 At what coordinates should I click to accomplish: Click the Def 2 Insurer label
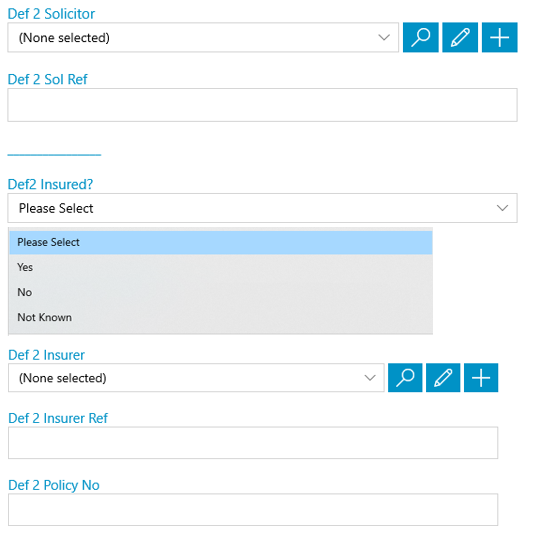pyautogui.click(x=46, y=355)
